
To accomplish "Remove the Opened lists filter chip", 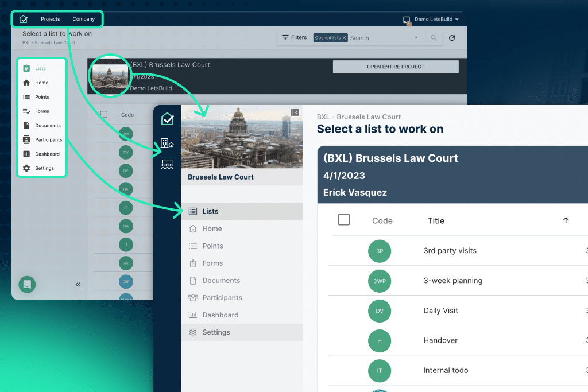I will pyautogui.click(x=345, y=38).
